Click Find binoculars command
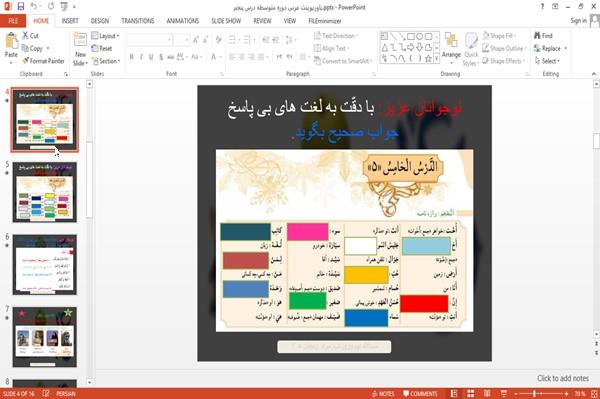 click(543, 36)
